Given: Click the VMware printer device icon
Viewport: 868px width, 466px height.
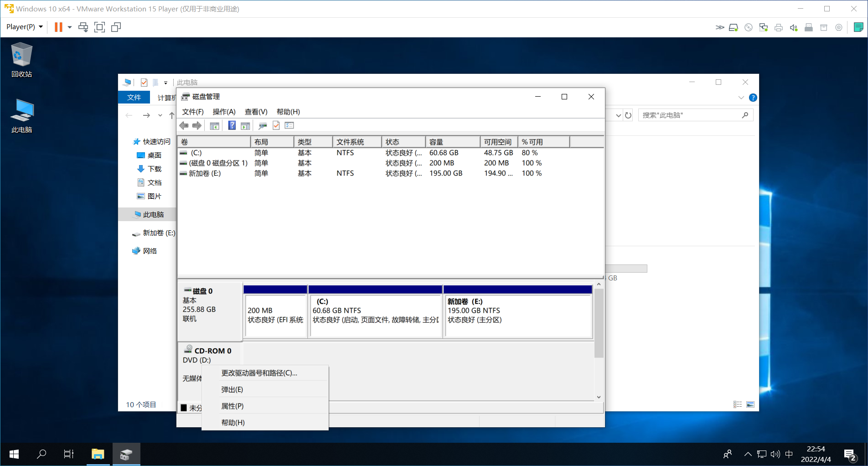Looking at the screenshot, I should (779, 27).
